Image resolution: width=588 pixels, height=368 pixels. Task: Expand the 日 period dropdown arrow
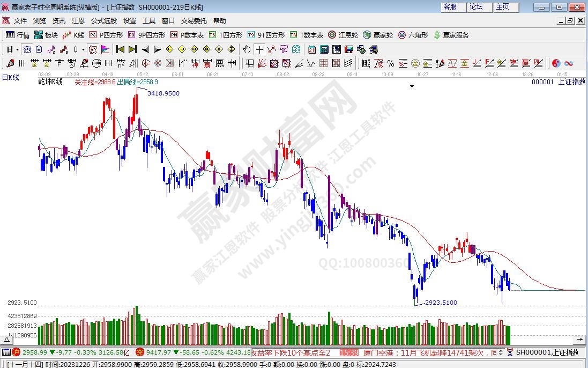pos(17,49)
